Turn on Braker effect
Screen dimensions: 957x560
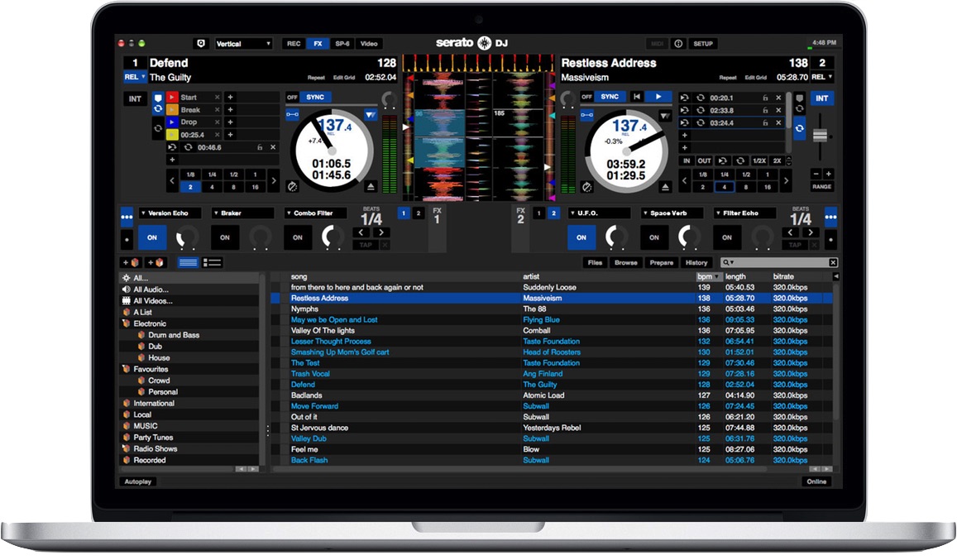(x=225, y=237)
